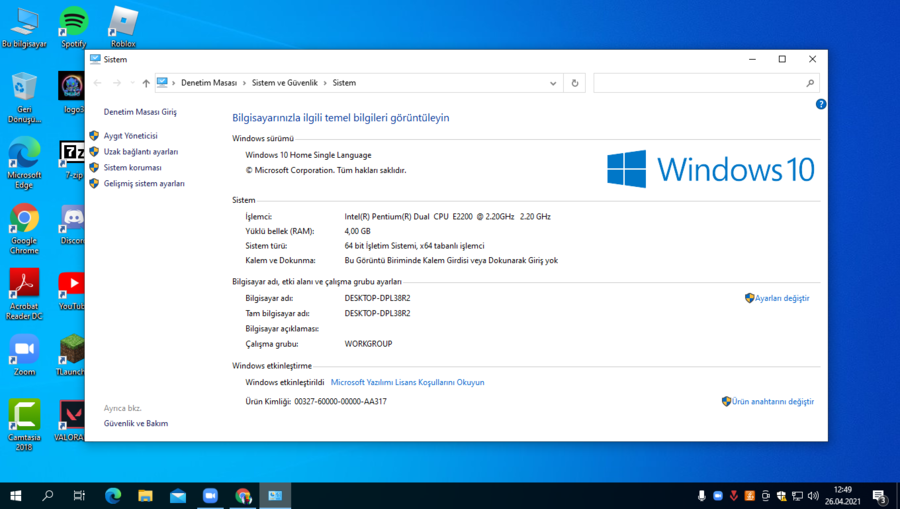Click the control panel search box
This screenshot has width=900, height=509.
click(x=700, y=83)
